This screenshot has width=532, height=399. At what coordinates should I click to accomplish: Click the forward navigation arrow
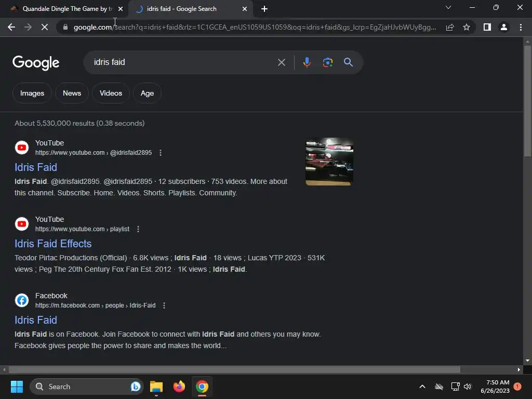pyautogui.click(x=28, y=27)
